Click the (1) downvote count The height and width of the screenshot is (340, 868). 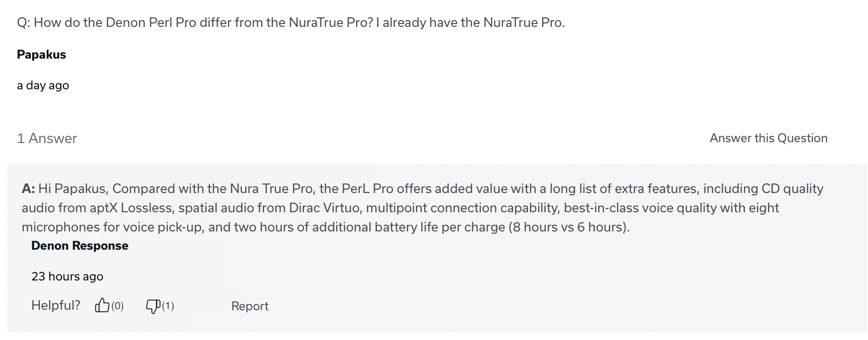[x=168, y=306]
